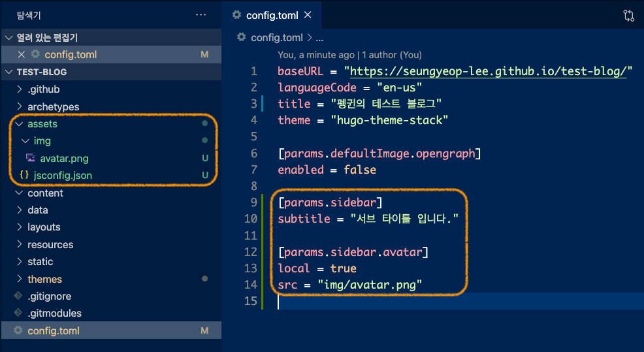Click the Explorer more actions ellipsis icon
Image resolution: width=644 pixels, height=352 pixels.
coord(201,15)
